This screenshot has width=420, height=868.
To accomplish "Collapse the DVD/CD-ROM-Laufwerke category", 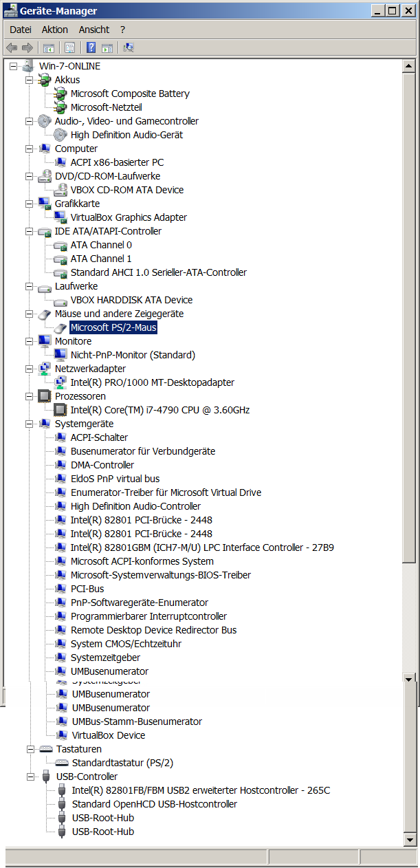I will (x=29, y=176).
